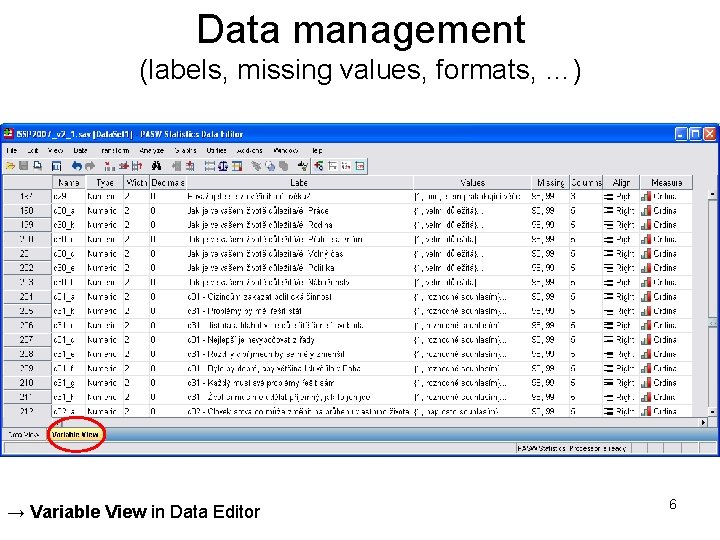
Task: Open the Data menu
Action: (80, 151)
